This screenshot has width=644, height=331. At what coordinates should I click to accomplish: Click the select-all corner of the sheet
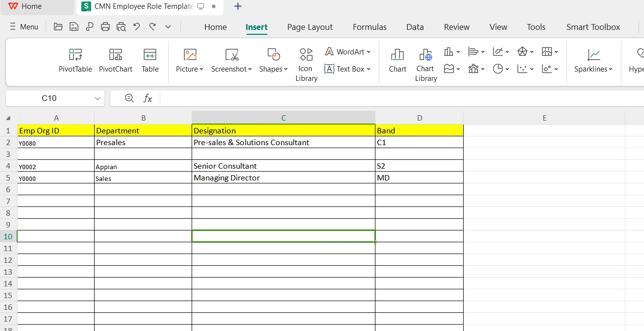8,118
